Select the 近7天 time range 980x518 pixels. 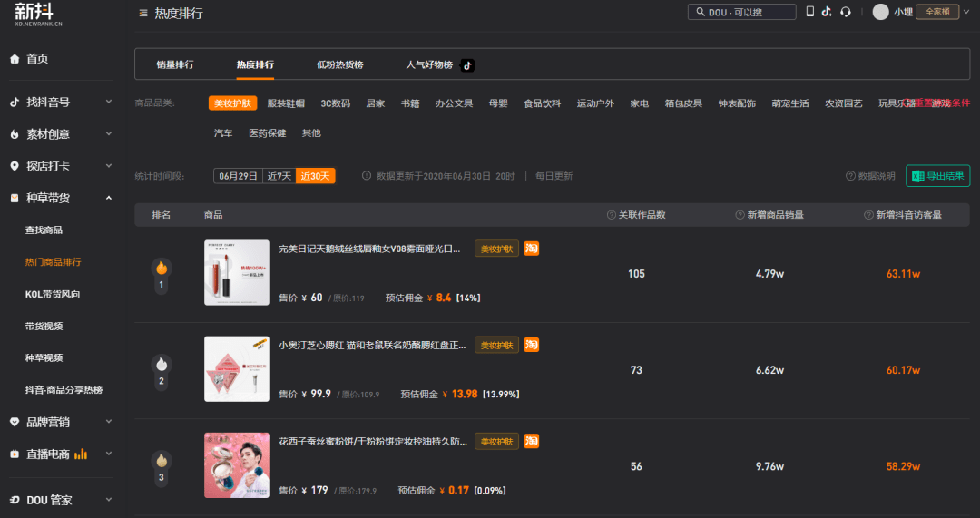(x=279, y=176)
